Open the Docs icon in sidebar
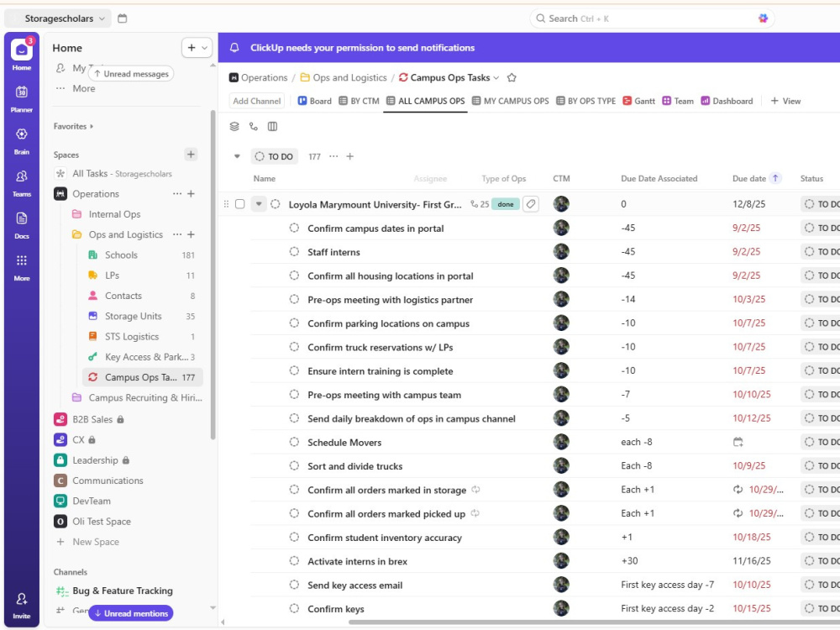 [22, 218]
